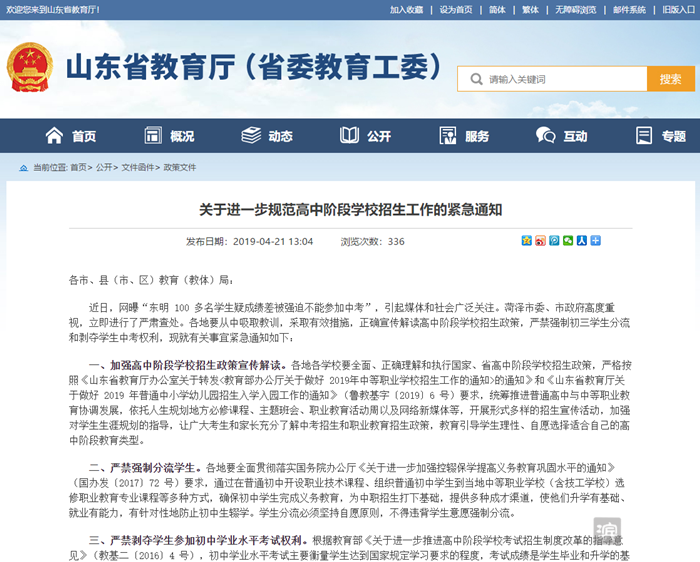The height and width of the screenshot is (562, 700).
Task: Click the search magnifier icon
Action: 476,79
